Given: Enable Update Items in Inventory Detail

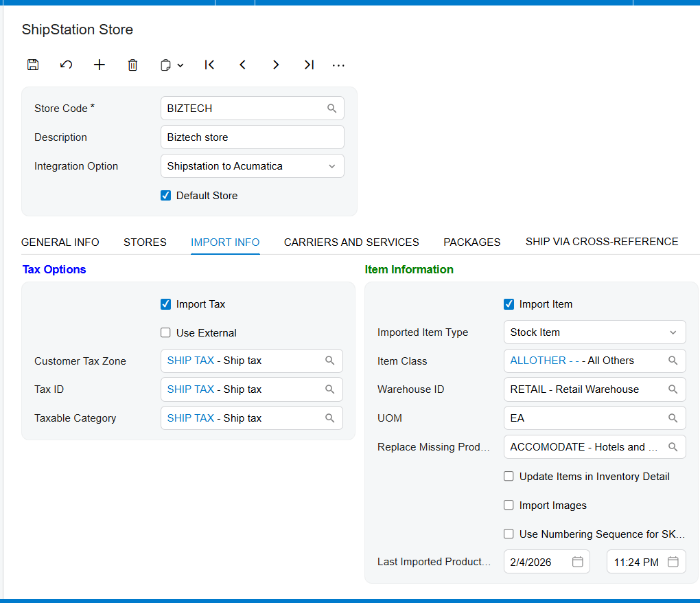Looking at the screenshot, I should click(509, 476).
